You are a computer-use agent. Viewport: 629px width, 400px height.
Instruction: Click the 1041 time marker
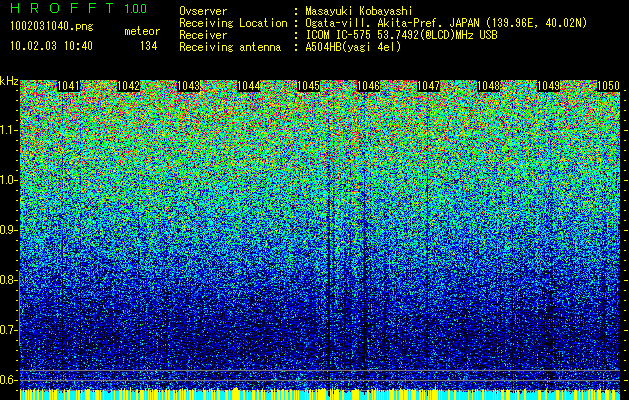[x=69, y=86]
